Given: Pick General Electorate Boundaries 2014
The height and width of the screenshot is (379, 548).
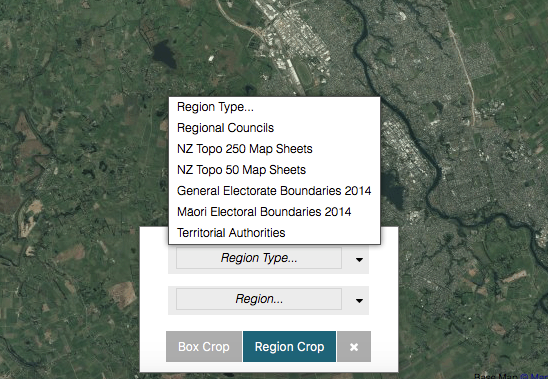Looking at the screenshot, I should (x=274, y=191).
